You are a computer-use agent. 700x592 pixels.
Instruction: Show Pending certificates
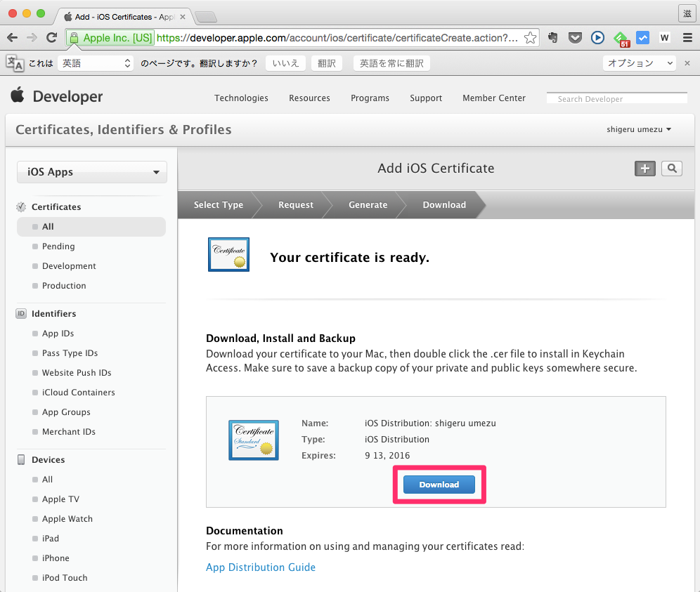[x=58, y=246]
